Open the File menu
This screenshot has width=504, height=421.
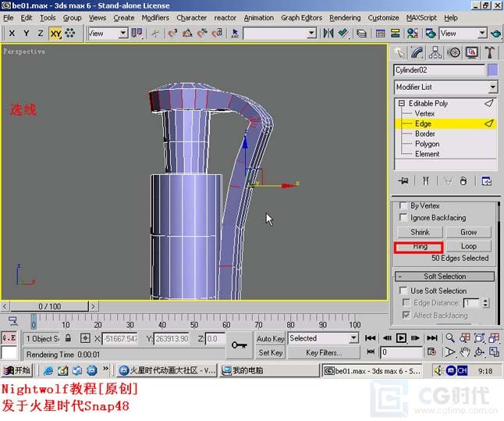coord(9,18)
